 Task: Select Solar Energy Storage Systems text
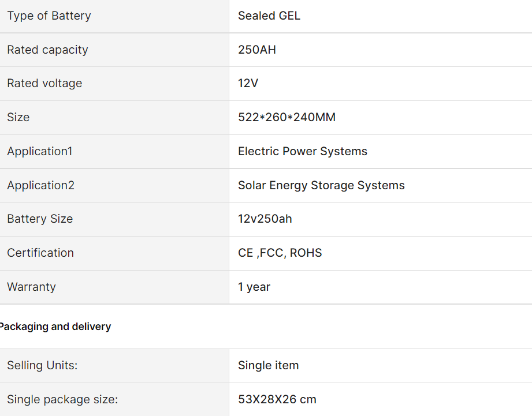point(321,186)
